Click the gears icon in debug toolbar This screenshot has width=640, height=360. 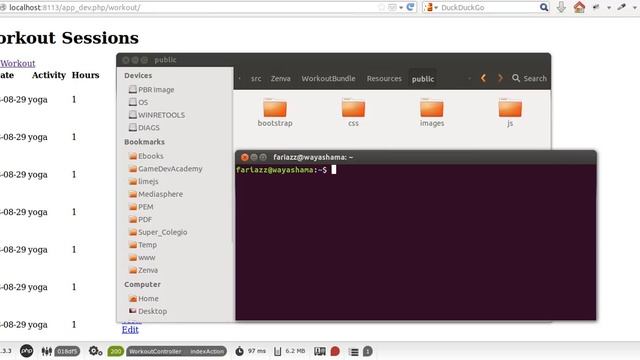tap(95, 351)
